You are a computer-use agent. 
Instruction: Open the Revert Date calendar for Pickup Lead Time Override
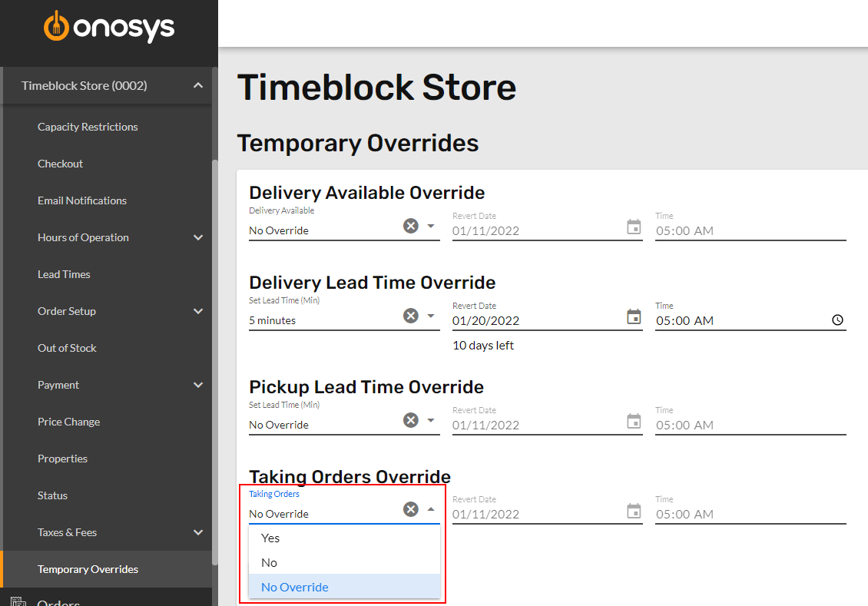634,422
